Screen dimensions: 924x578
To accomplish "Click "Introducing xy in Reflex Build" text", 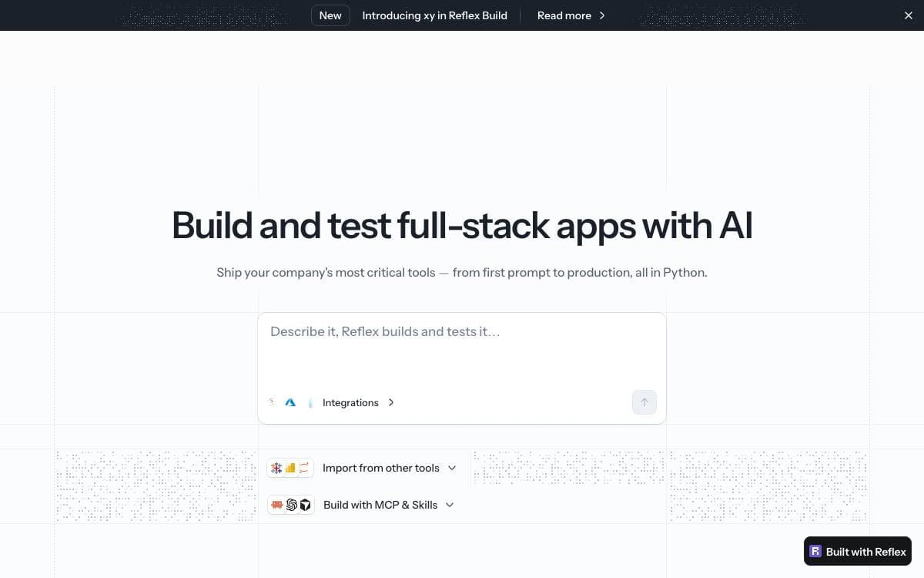I will pyautogui.click(x=434, y=15).
